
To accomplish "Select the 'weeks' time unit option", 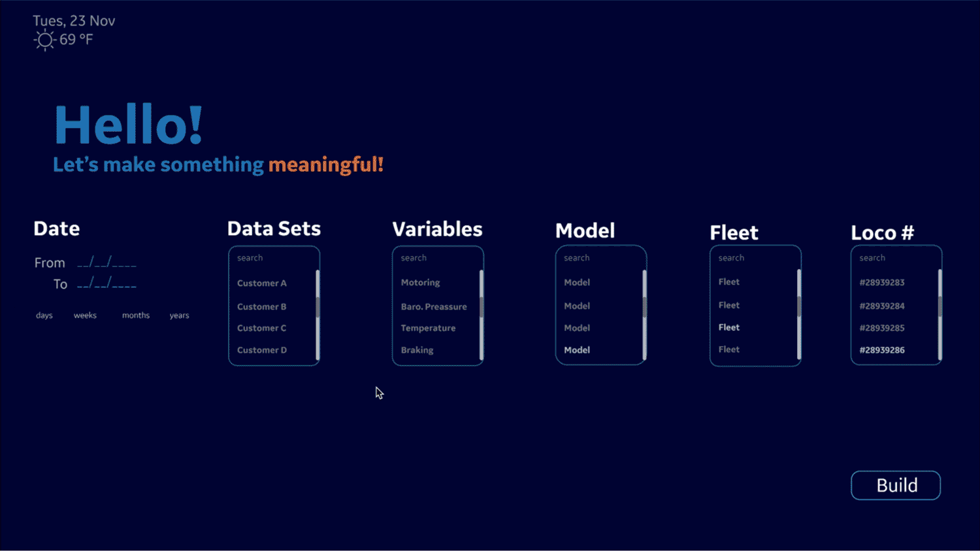I will [85, 315].
